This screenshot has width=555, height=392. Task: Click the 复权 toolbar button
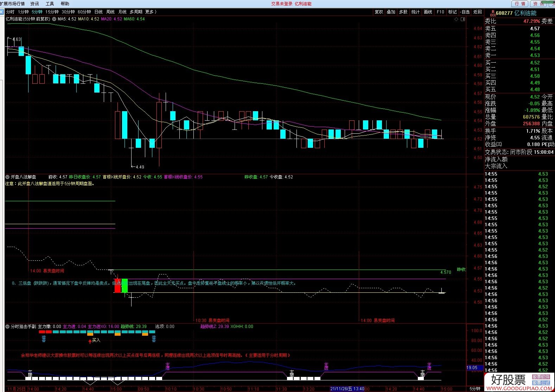(x=379, y=12)
